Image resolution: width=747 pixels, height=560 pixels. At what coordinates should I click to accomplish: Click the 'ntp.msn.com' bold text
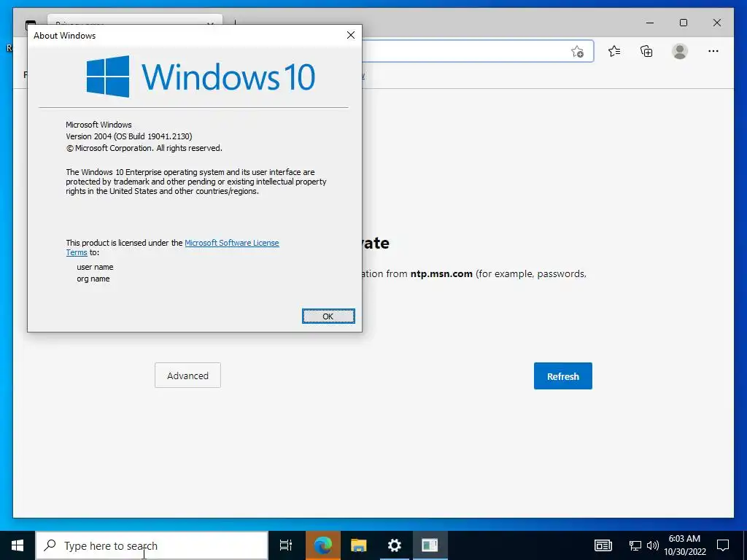(x=441, y=274)
